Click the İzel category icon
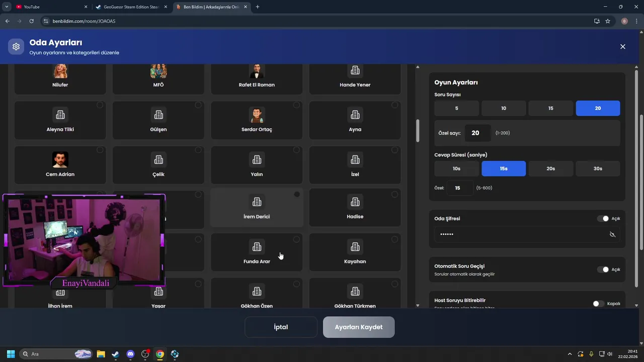Screen dimensions: 644x362 tap(355, 160)
